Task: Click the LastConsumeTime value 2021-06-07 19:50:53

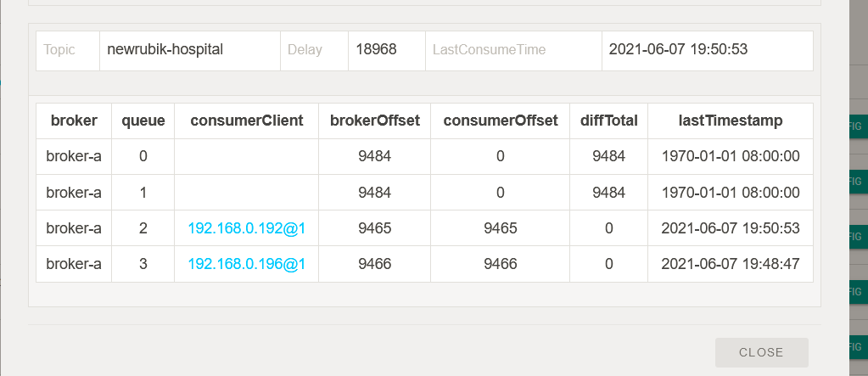Action: pos(678,49)
